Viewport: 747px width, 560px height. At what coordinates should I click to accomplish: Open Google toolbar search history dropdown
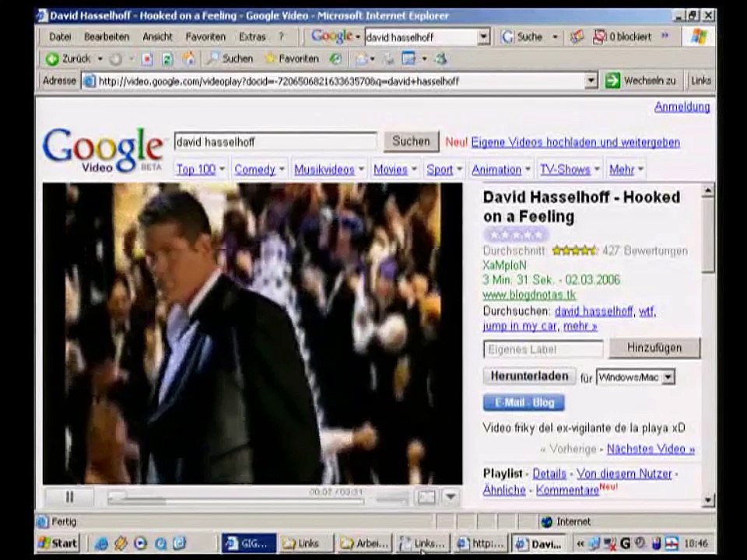(484, 37)
